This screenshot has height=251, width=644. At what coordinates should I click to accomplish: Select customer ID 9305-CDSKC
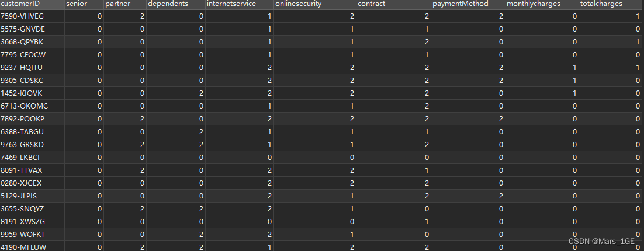click(32, 81)
